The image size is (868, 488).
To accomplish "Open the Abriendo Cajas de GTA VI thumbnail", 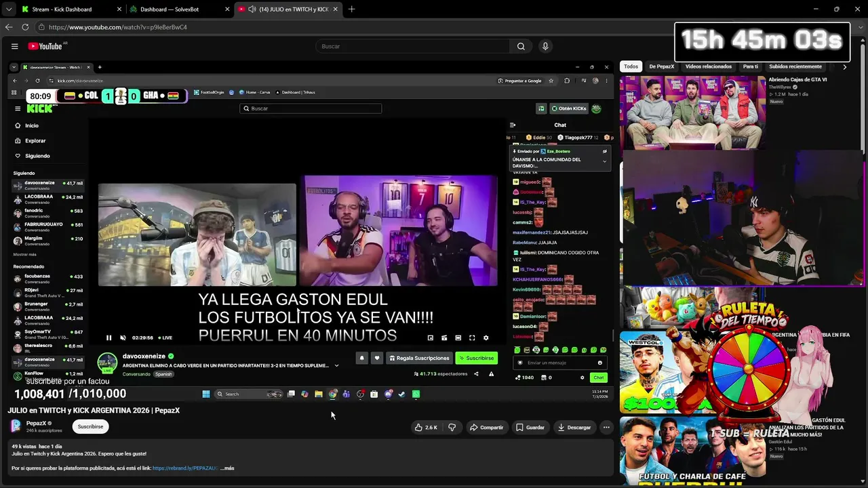I will click(692, 112).
